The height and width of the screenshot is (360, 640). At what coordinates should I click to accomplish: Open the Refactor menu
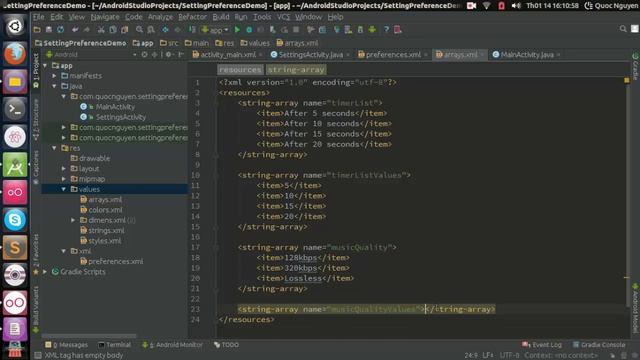pos(192,17)
